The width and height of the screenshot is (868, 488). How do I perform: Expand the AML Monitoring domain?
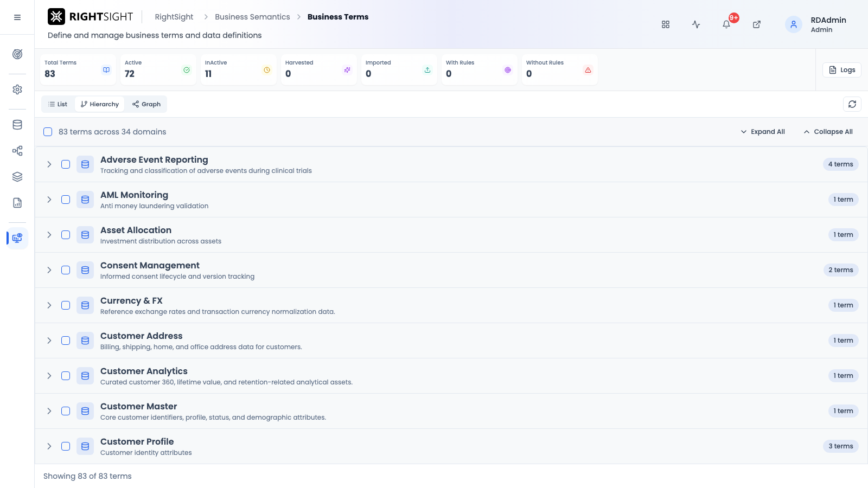pos(49,200)
